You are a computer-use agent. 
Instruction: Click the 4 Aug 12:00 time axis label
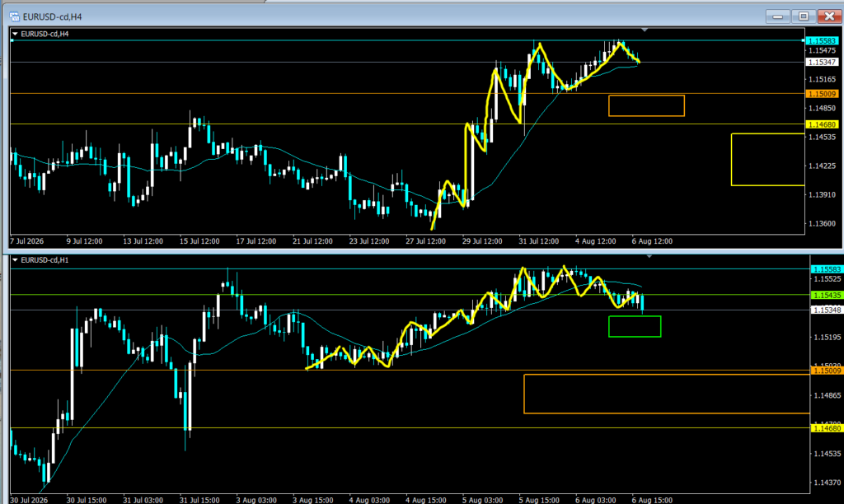point(595,241)
